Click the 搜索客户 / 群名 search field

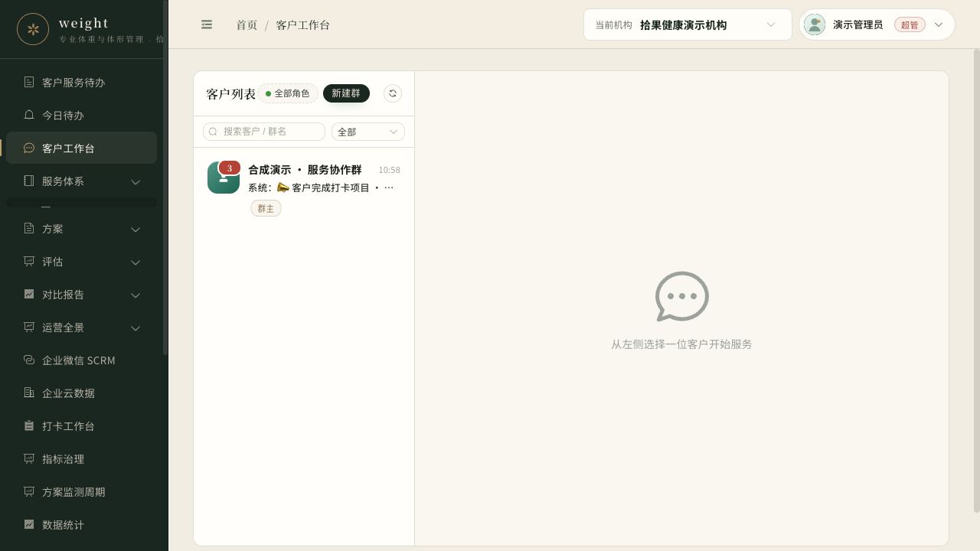(x=264, y=132)
